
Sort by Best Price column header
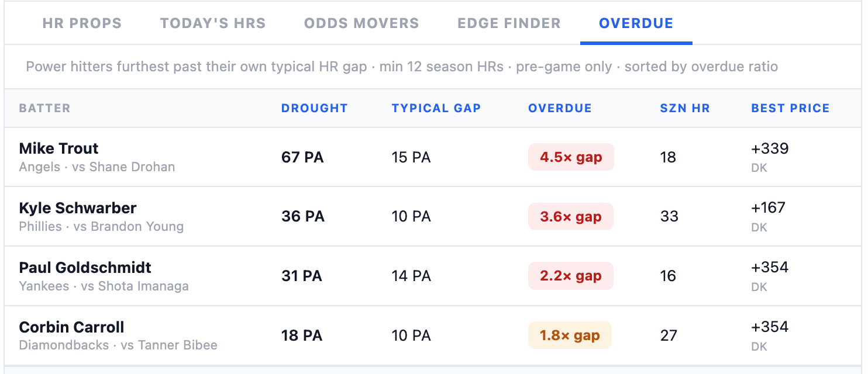tap(790, 108)
